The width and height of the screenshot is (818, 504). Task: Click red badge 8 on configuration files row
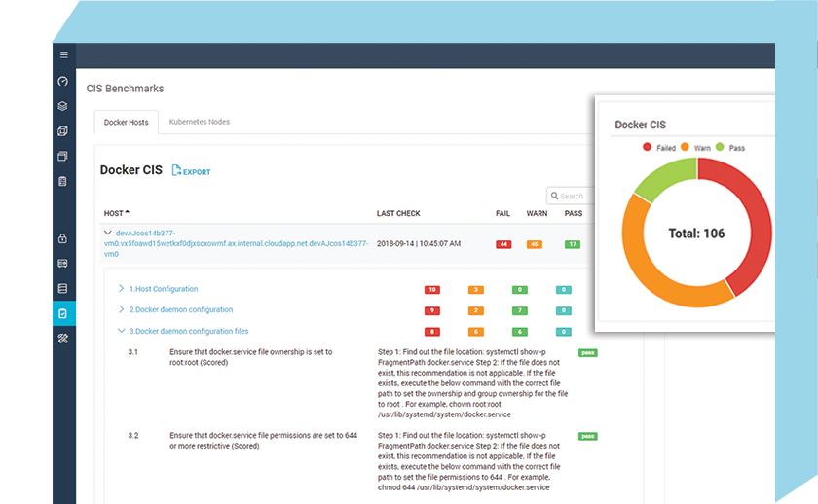(x=432, y=332)
